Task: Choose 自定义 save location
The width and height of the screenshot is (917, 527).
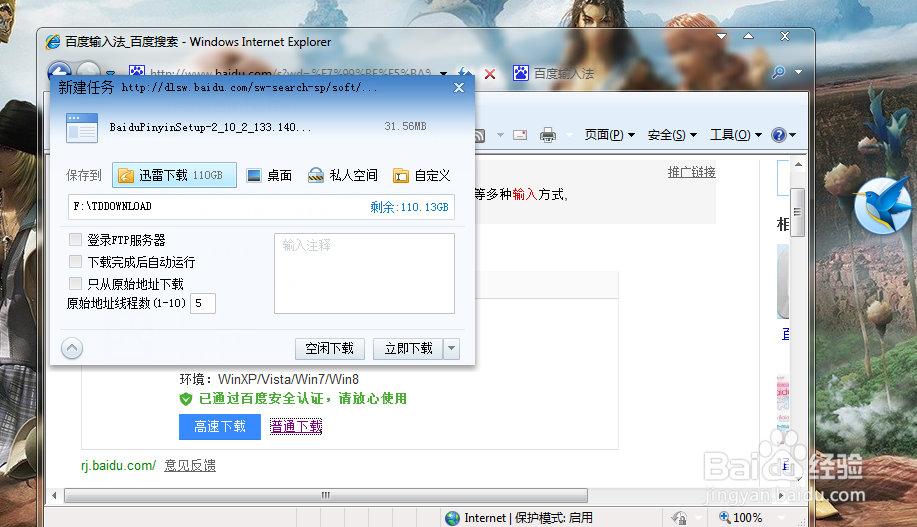Action: click(422, 175)
